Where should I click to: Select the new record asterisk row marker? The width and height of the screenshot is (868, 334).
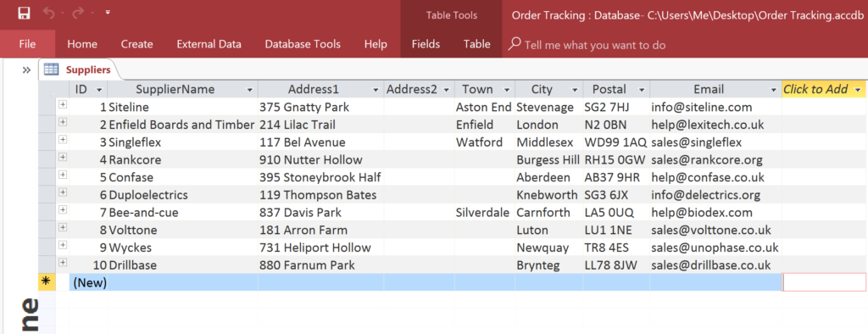click(46, 281)
